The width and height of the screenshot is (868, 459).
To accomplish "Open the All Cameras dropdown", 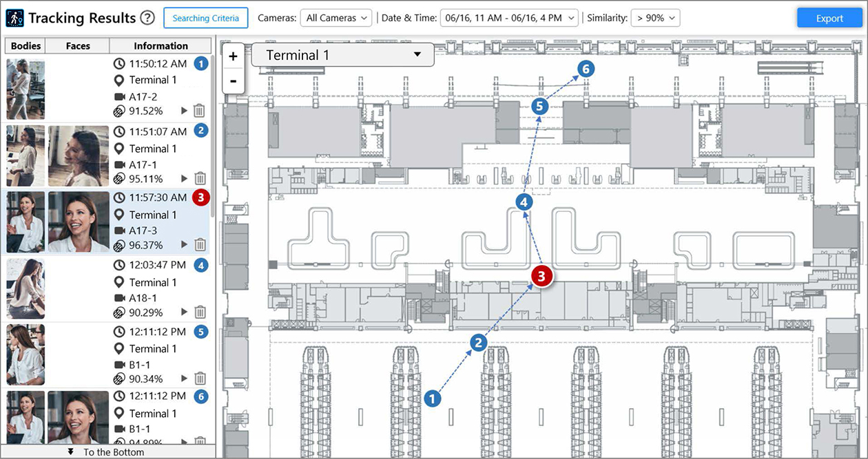I will pyautogui.click(x=335, y=18).
